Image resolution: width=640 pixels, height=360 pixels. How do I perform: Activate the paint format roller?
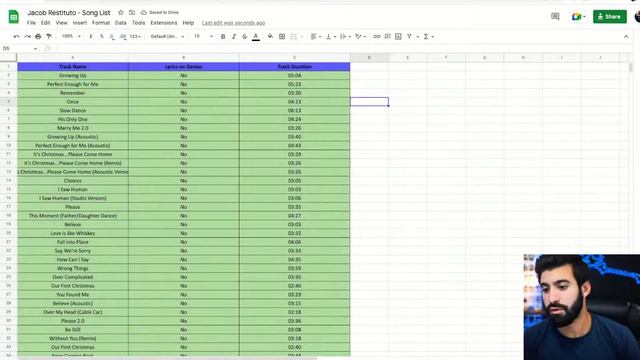tap(49, 37)
